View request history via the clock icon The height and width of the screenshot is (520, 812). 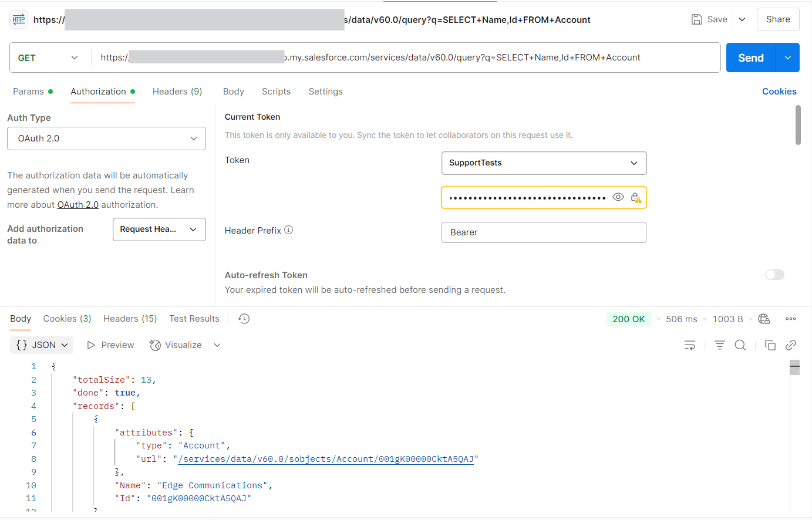coord(244,318)
